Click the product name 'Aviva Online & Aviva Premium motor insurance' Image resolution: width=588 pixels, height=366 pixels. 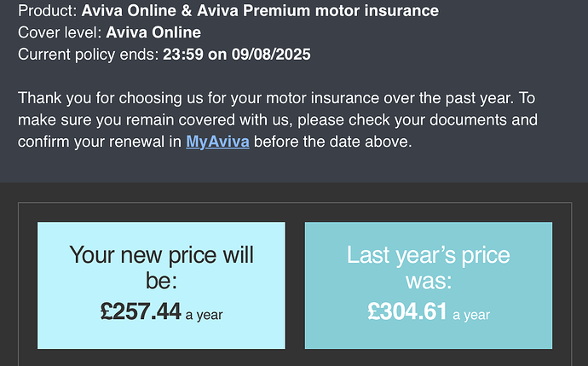coord(260,11)
